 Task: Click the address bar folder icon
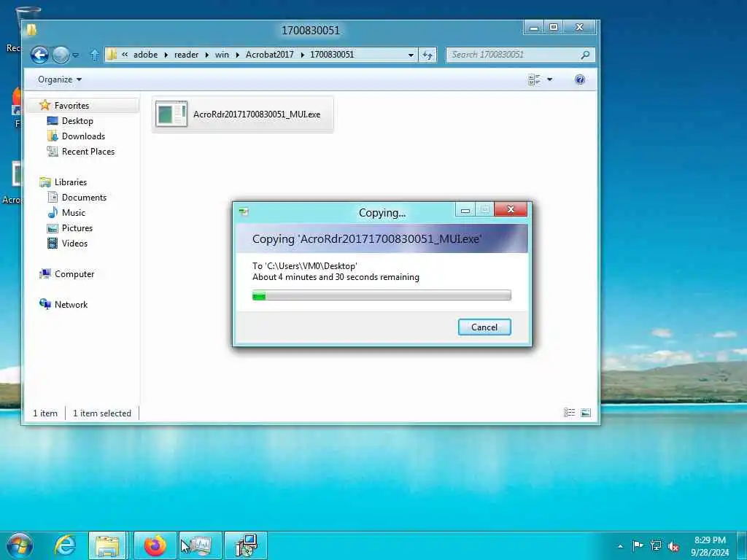pyautogui.click(x=112, y=54)
